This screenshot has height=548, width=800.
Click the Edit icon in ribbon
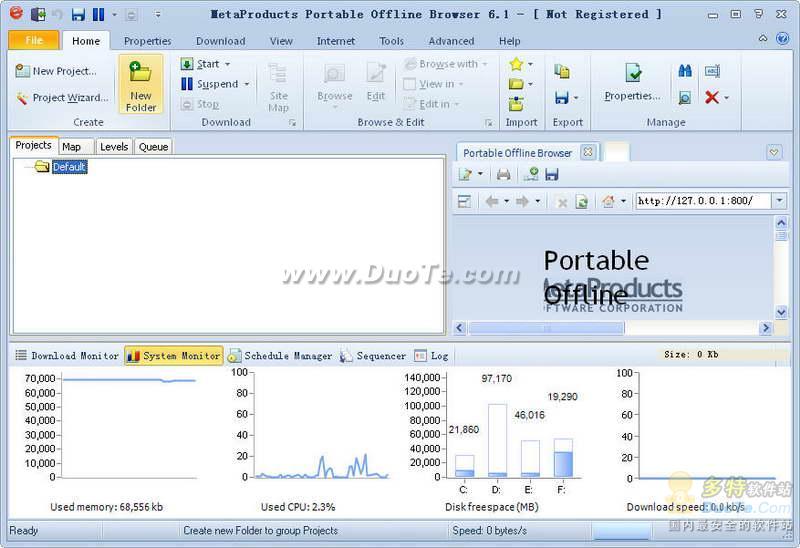(x=376, y=74)
